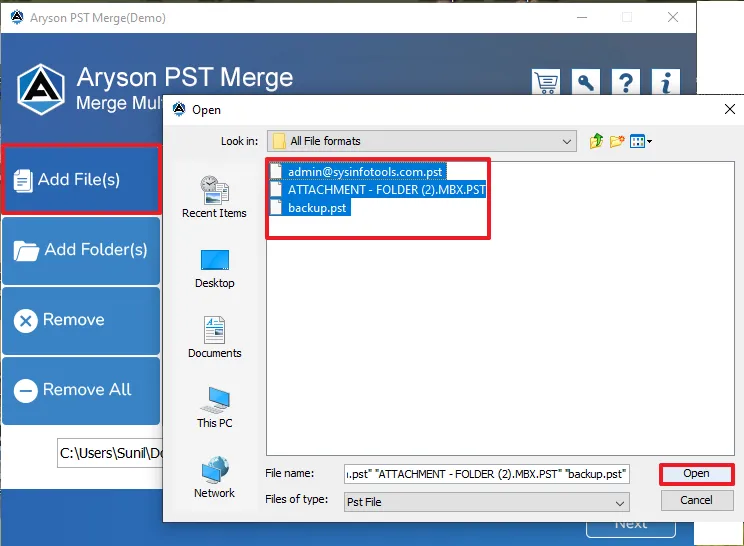Open the help question mark icon

625,82
